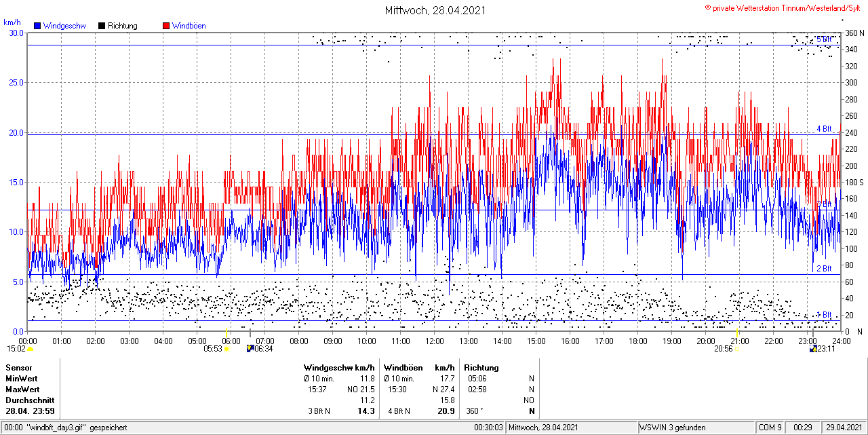
Task: Click the '4 Bft' line label
Action: click(x=824, y=128)
